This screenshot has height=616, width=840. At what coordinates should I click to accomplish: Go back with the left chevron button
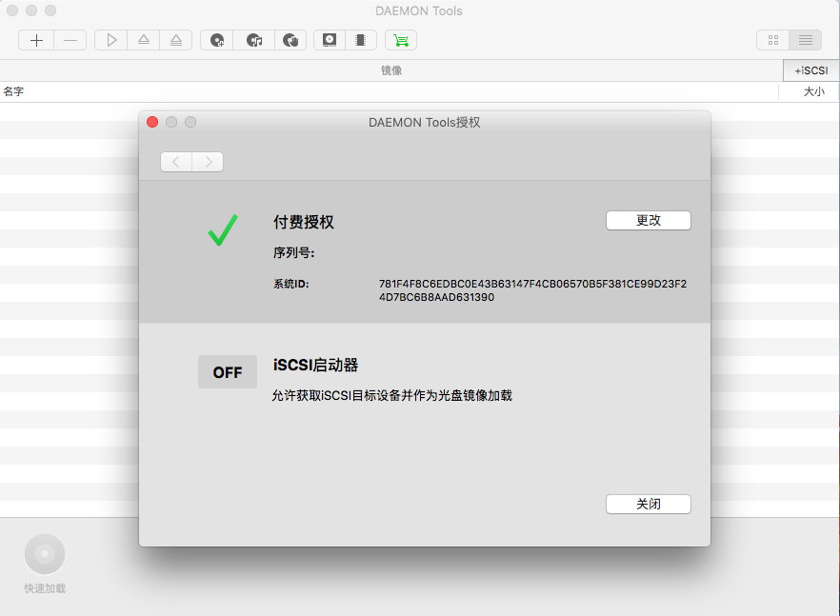pos(176,162)
